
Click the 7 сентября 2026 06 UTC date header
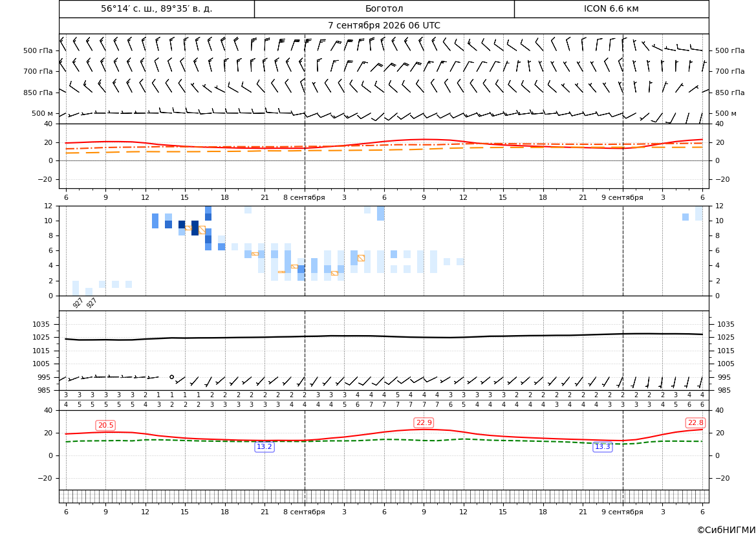383,26
